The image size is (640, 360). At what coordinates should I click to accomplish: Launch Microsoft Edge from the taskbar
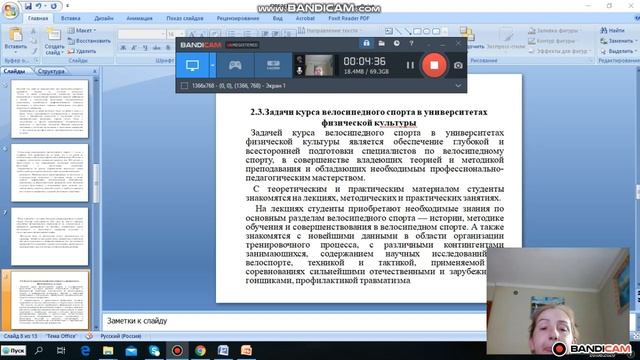pos(85,351)
